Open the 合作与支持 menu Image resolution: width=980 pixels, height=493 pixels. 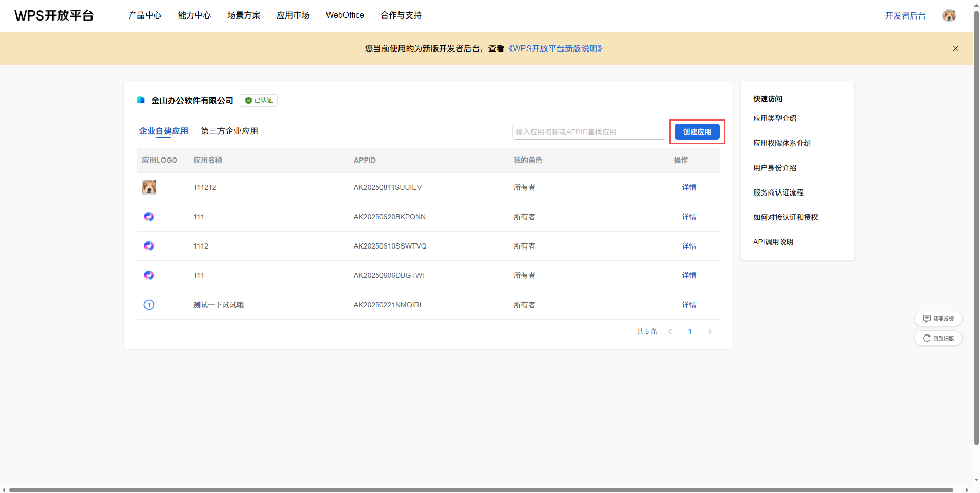[401, 15]
